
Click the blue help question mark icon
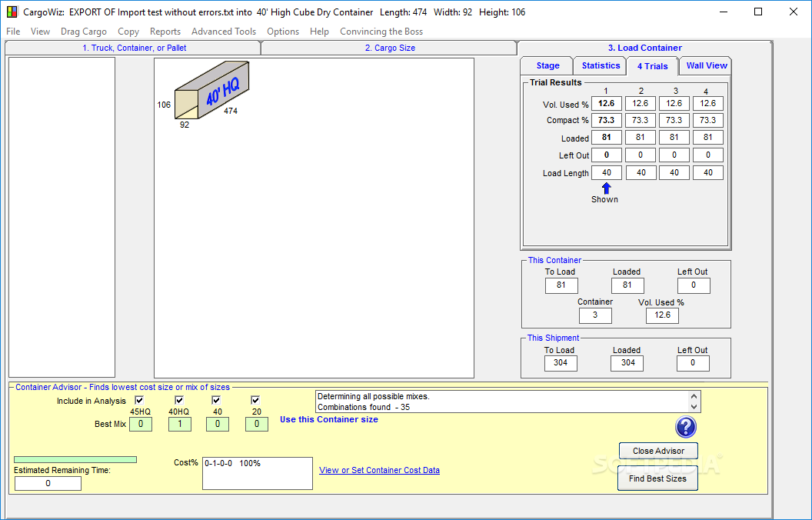click(x=686, y=427)
